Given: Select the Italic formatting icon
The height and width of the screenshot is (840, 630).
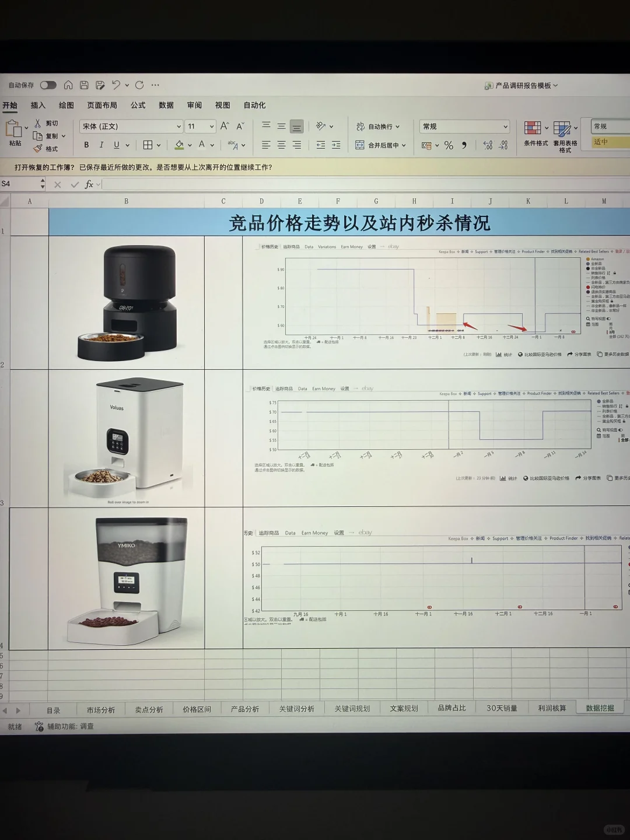Looking at the screenshot, I should [101, 144].
